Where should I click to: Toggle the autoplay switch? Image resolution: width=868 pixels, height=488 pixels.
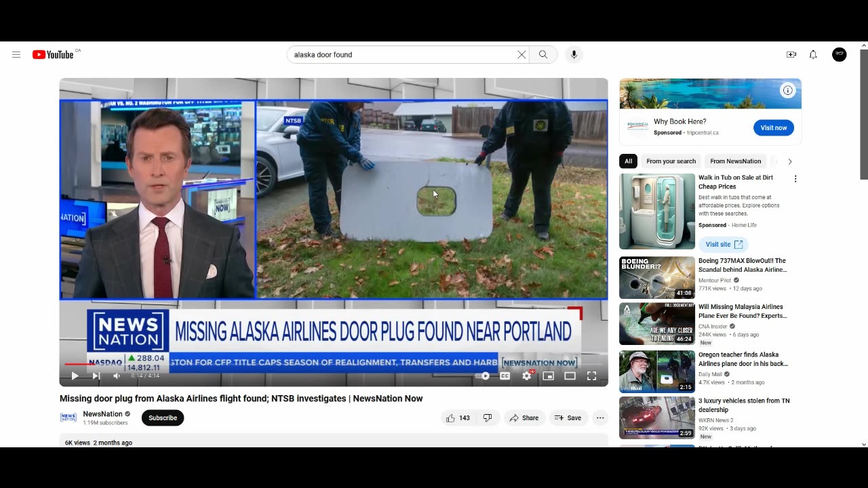point(482,375)
